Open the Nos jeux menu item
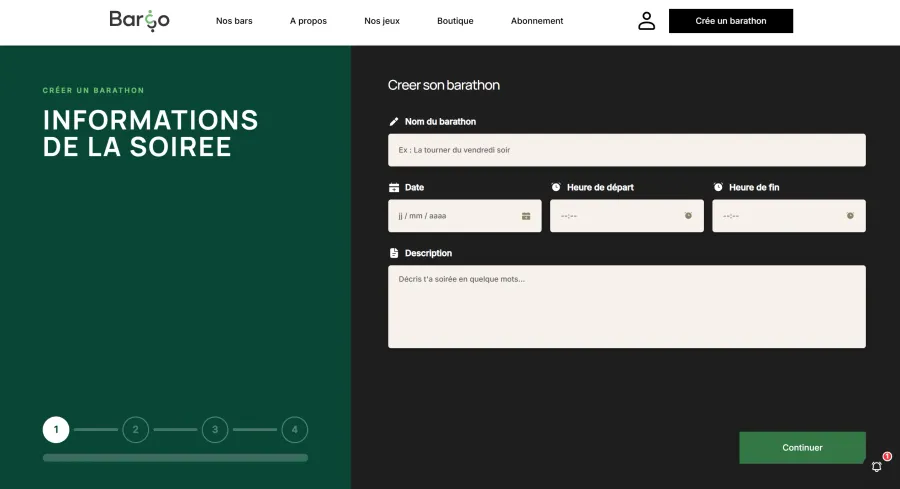Image resolution: width=900 pixels, height=489 pixels. pyautogui.click(x=382, y=21)
